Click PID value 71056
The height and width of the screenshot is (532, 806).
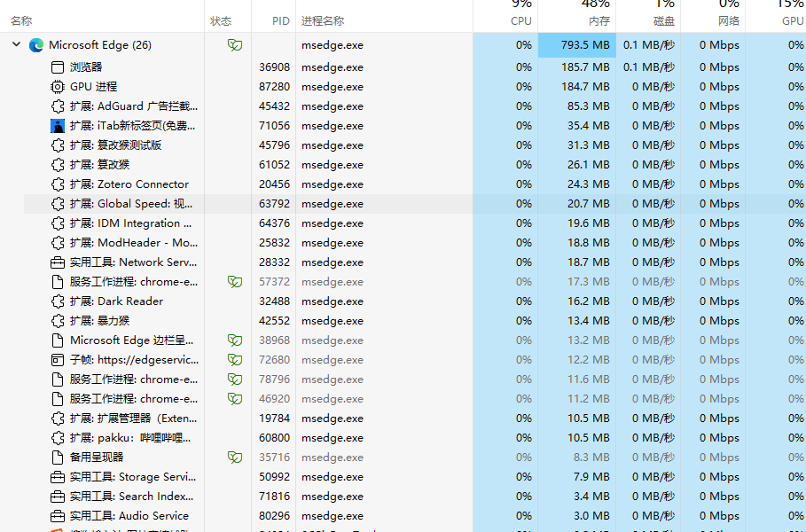click(275, 126)
